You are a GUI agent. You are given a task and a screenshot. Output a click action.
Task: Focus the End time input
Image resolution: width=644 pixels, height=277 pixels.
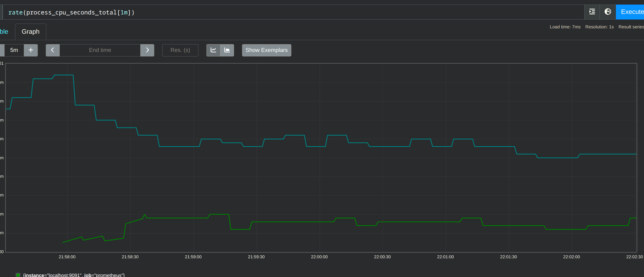100,50
